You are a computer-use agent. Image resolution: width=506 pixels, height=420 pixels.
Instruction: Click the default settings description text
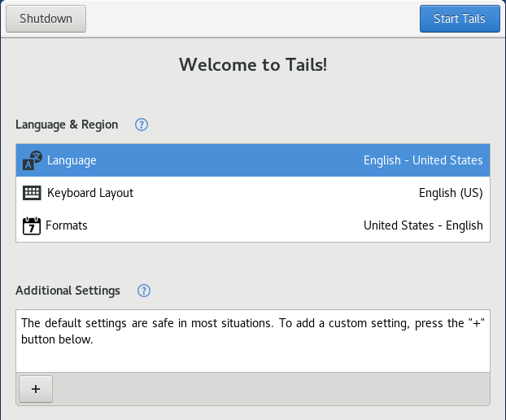click(x=253, y=331)
